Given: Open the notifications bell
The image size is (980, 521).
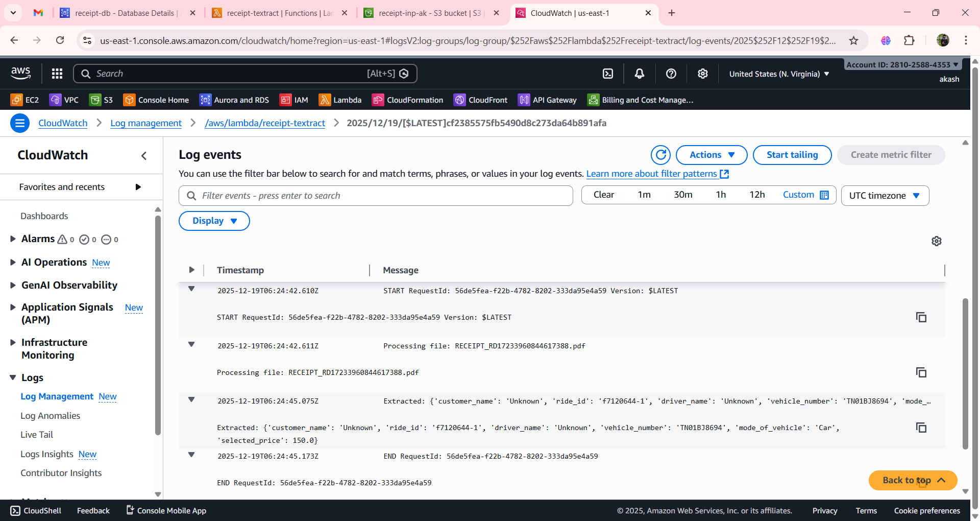Looking at the screenshot, I should [639, 74].
